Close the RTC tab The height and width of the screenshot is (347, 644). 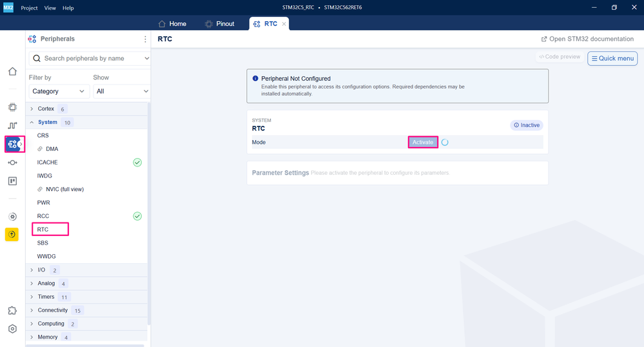tap(284, 24)
